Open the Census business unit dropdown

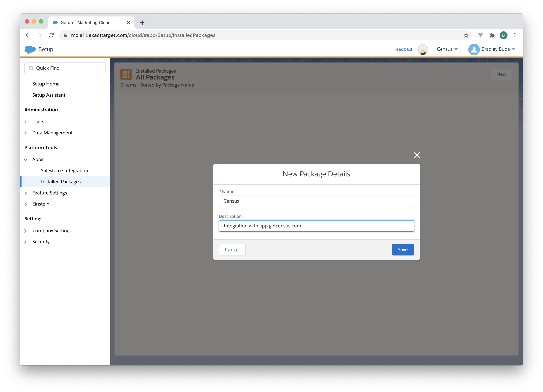tap(447, 49)
